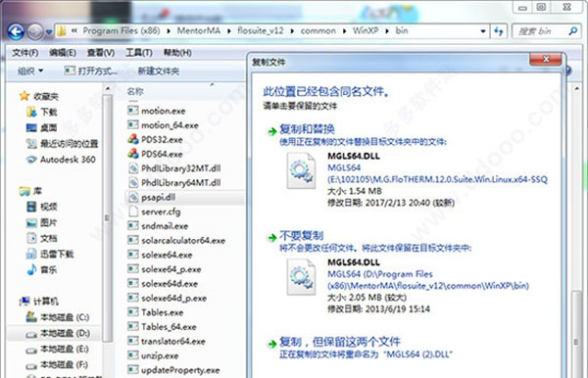
Task: Click the search magnifier icon
Action: tap(573, 31)
